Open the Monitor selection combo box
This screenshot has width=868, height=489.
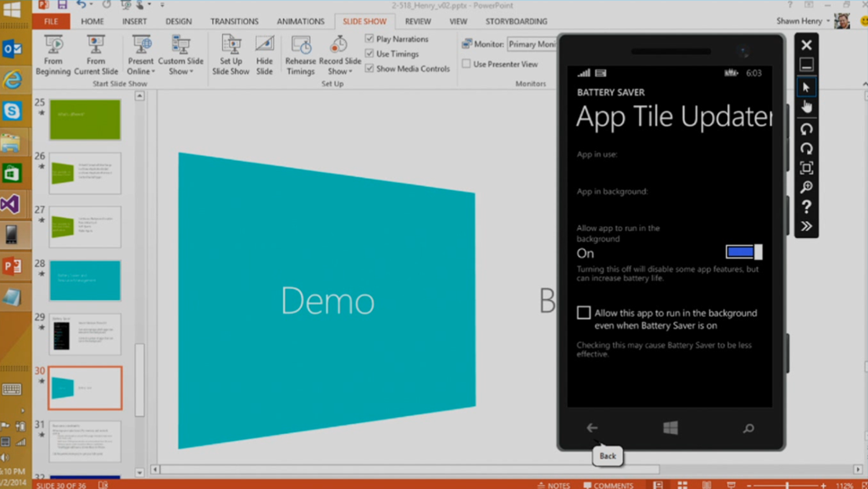[531, 44]
